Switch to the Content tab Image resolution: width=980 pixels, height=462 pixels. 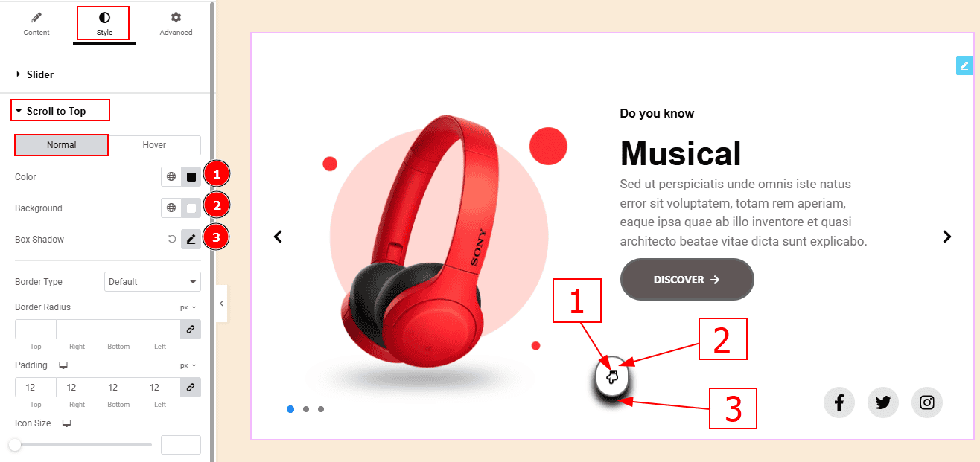point(36,23)
